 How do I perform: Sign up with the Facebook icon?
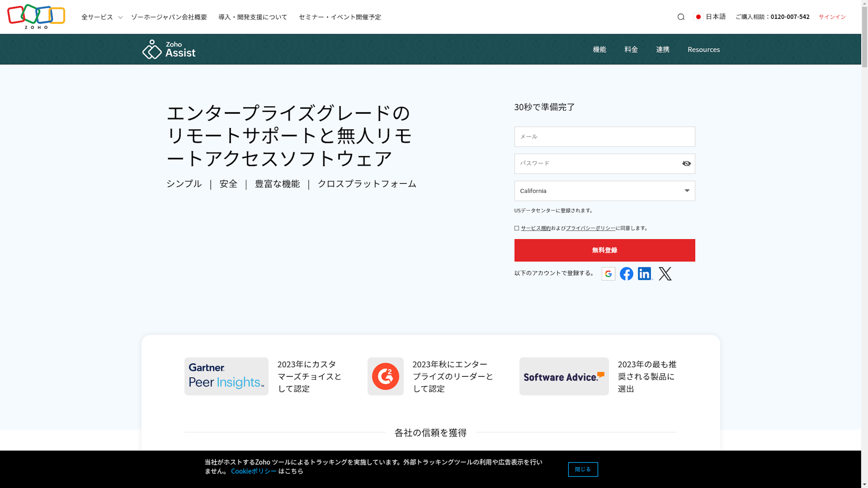tap(626, 274)
